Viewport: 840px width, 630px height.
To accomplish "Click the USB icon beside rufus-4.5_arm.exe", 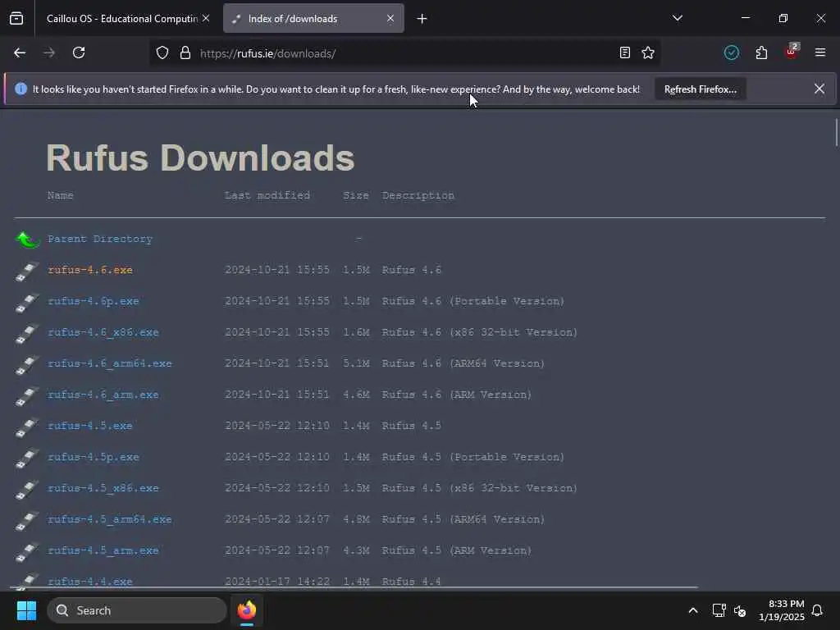I will pyautogui.click(x=27, y=551).
